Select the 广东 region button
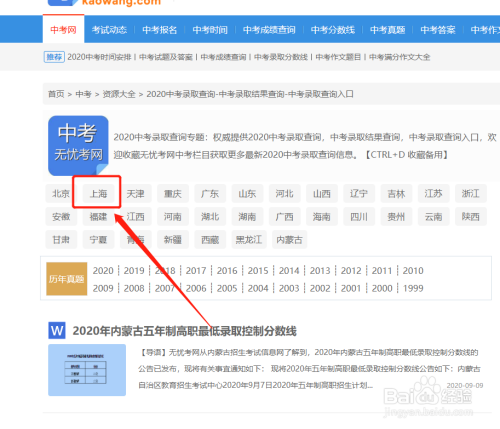Image resolution: width=500 pixels, height=429 pixels. [x=210, y=193]
